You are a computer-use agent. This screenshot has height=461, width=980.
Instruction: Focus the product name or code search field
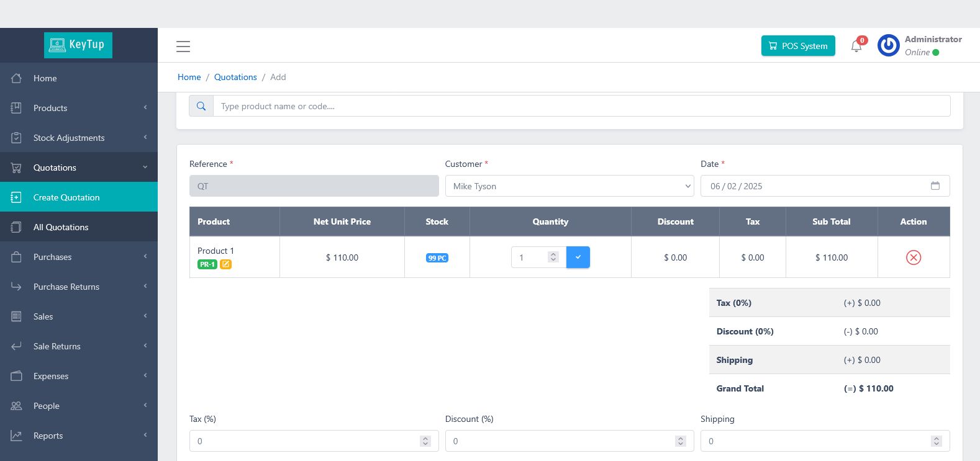581,106
